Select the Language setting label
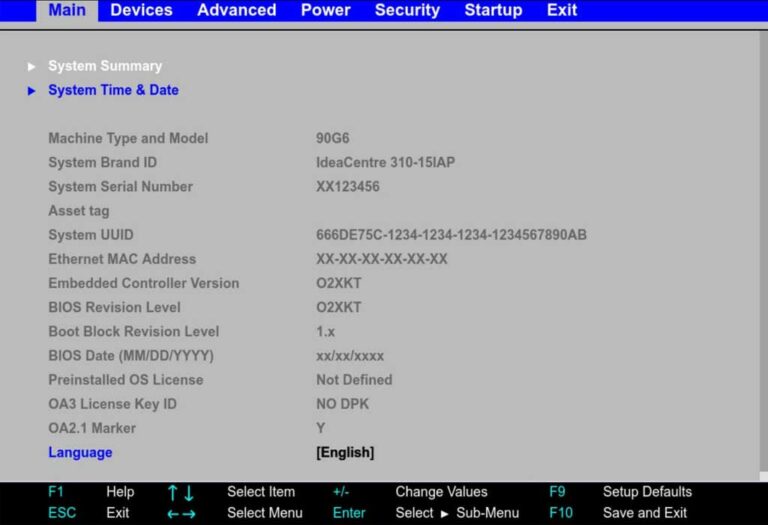Image resolution: width=768 pixels, height=525 pixels. [x=80, y=453]
